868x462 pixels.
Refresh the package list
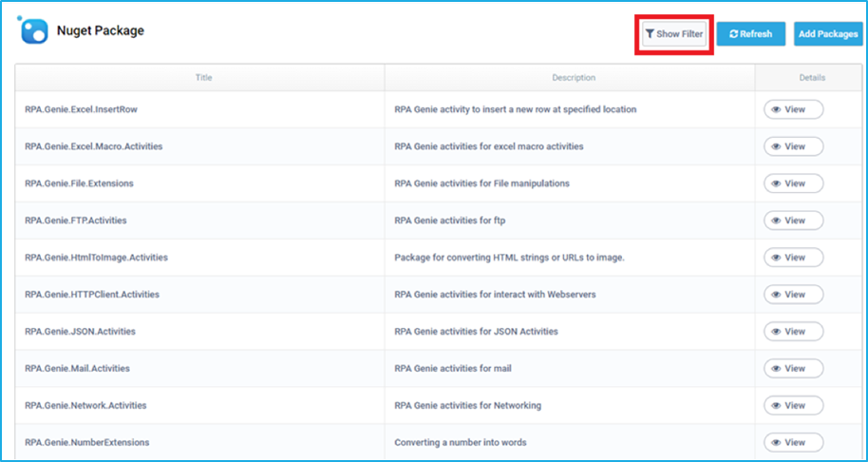click(750, 34)
